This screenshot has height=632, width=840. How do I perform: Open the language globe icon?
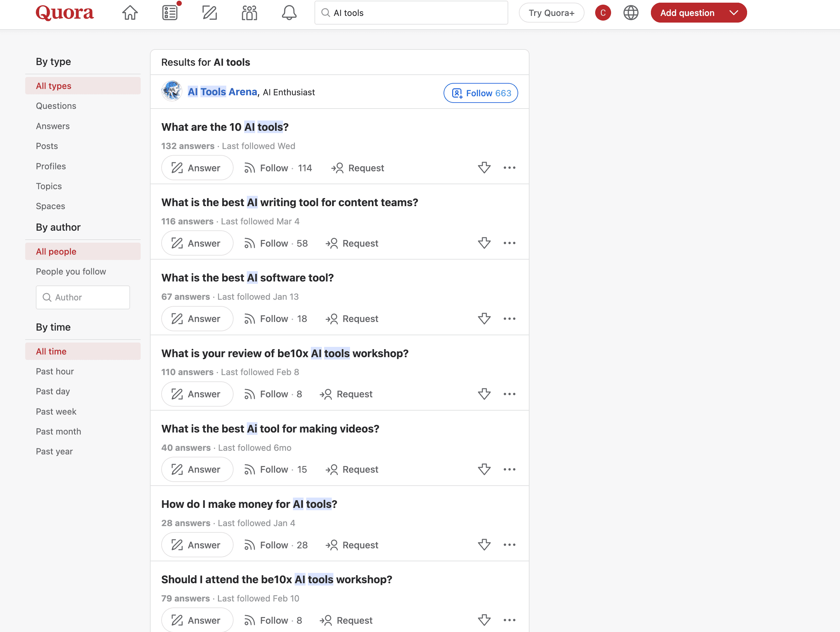631,13
